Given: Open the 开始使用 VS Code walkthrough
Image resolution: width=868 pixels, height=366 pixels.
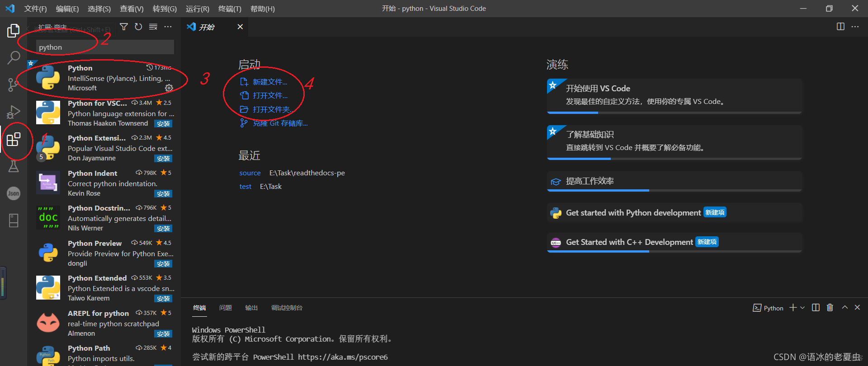Looking at the screenshot, I should click(674, 95).
